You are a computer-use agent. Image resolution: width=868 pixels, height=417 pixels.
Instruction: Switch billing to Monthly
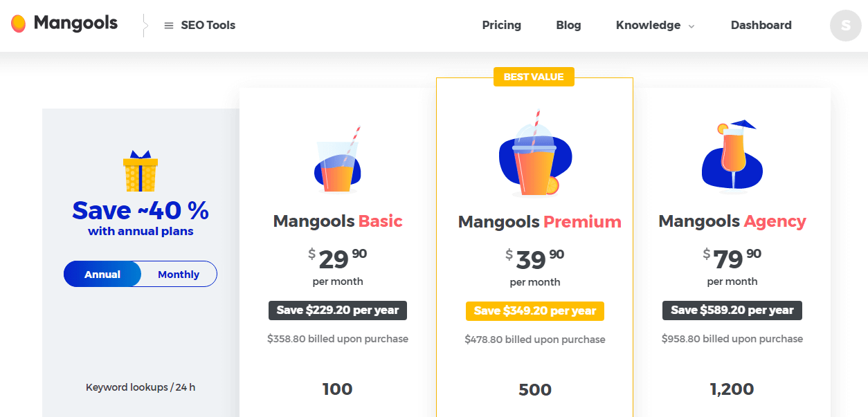pos(179,275)
